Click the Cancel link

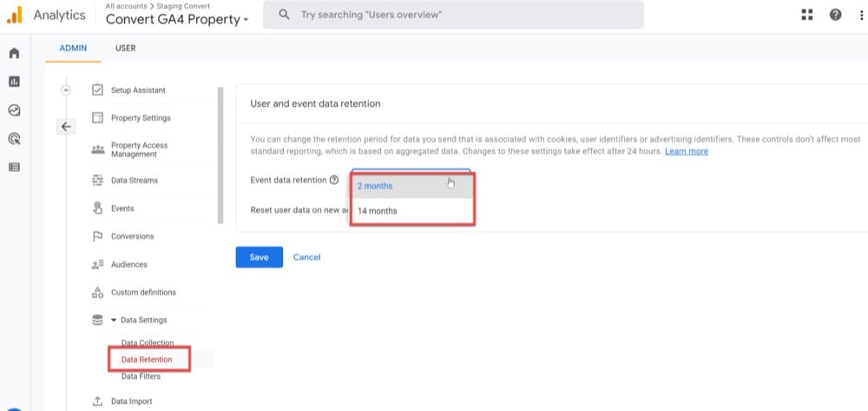click(x=306, y=257)
